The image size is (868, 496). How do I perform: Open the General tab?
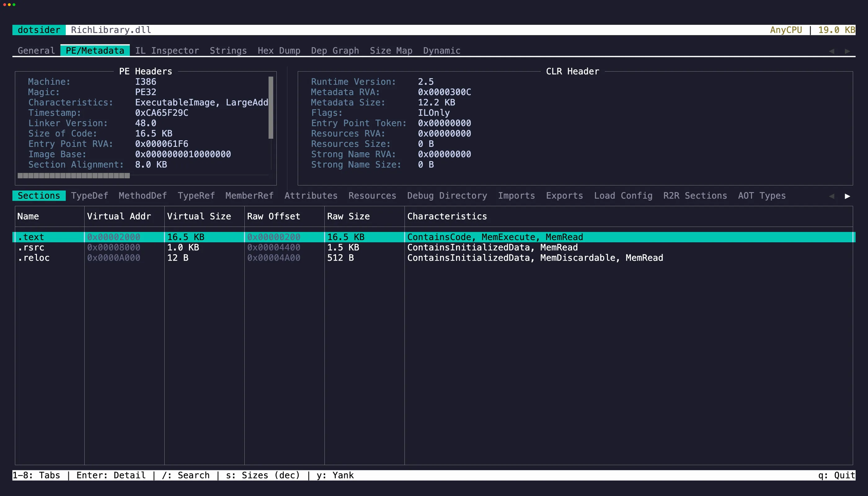point(36,51)
